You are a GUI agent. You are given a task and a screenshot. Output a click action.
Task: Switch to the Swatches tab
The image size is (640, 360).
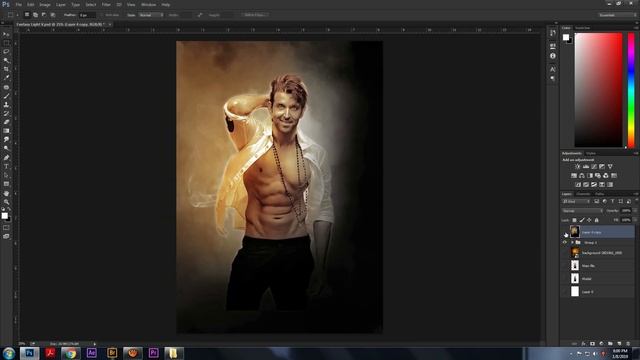[582, 28]
